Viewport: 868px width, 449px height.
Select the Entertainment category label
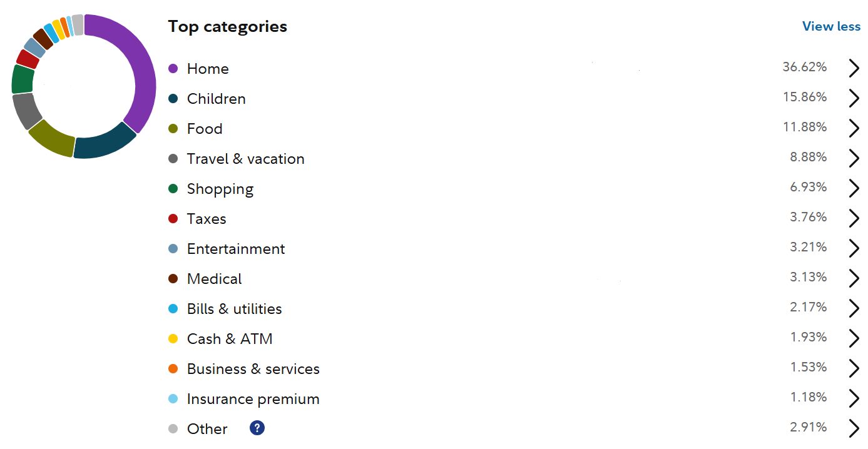[x=235, y=249]
